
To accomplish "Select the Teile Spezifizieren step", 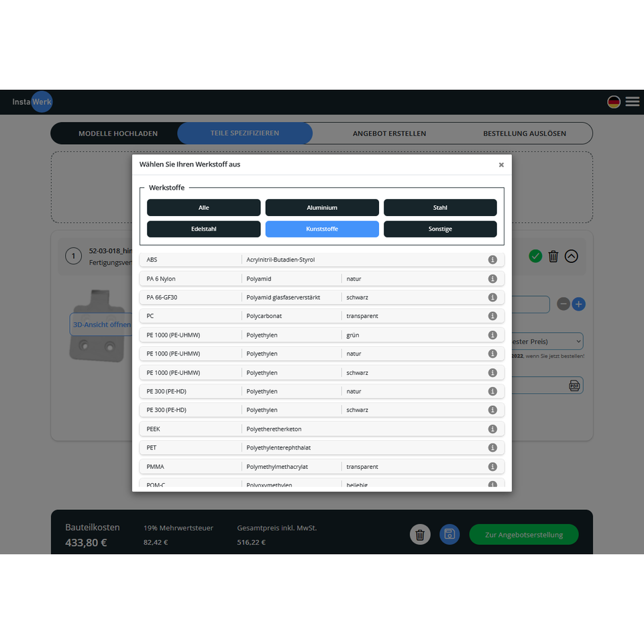I will (245, 133).
